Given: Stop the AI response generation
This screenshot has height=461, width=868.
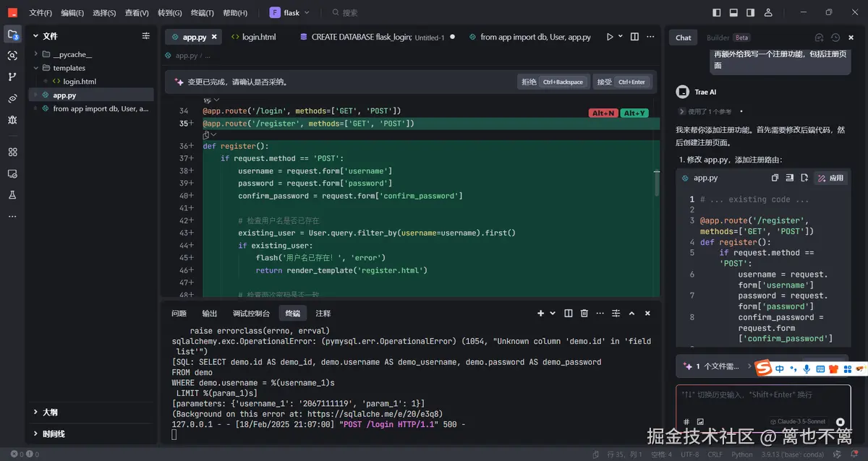Looking at the screenshot, I should point(840,422).
